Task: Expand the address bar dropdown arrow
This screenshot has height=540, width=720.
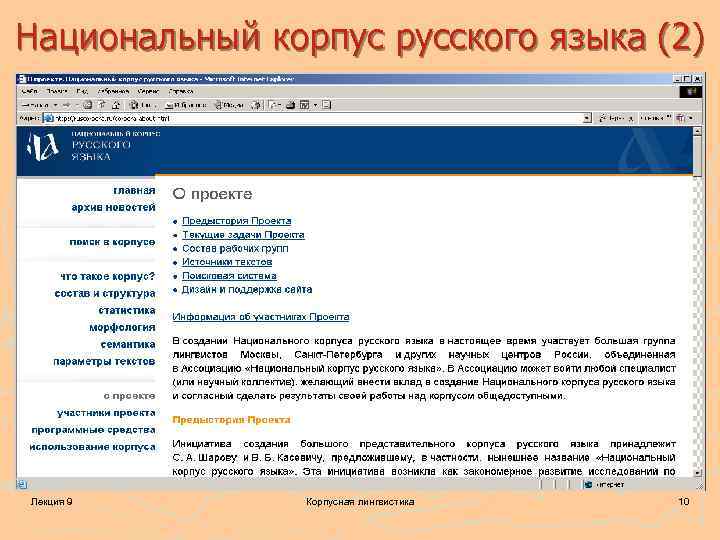Action: [x=587, y=118]
